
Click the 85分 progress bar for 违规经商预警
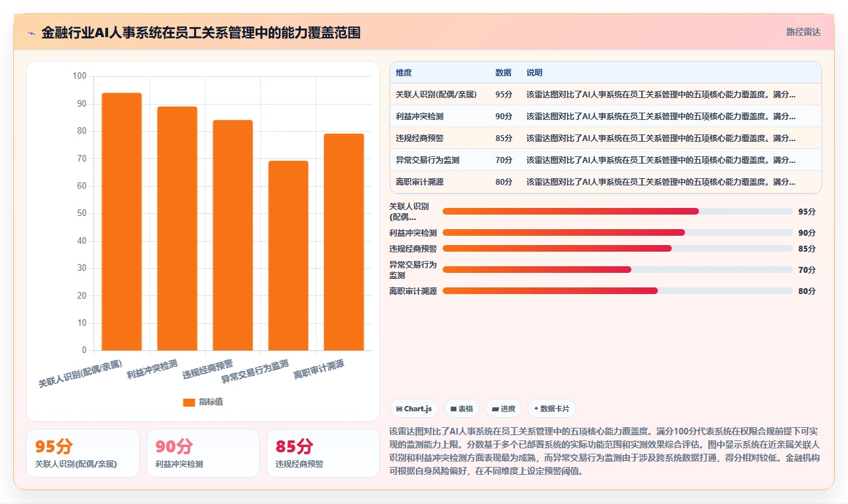pyautogui.click(x=617, y=248)
